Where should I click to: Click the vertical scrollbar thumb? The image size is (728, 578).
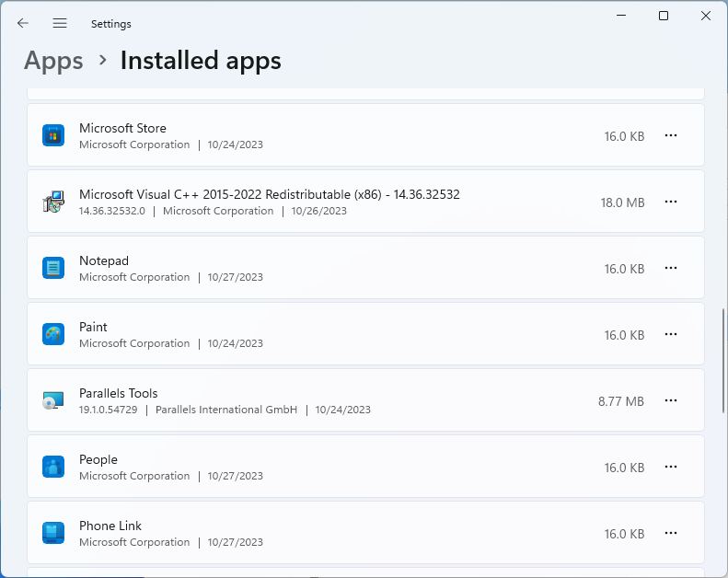(x=723, y=361)
